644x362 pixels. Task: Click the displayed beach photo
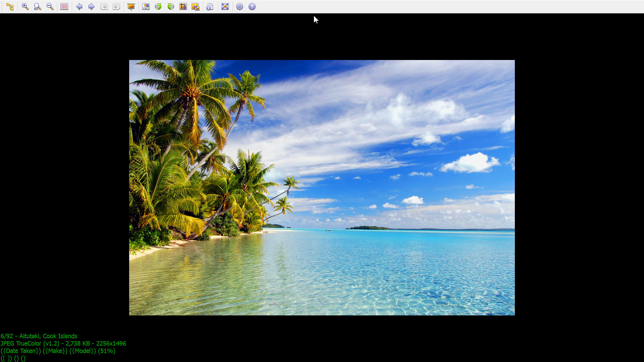322,188
